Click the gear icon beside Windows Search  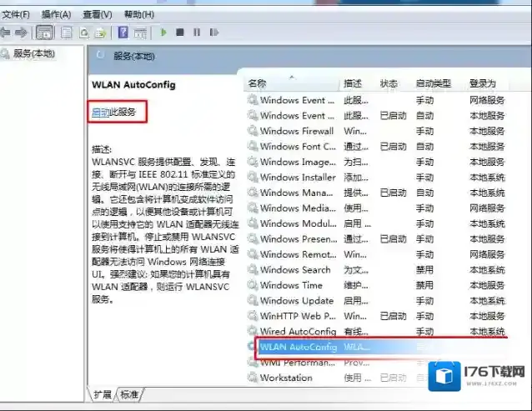tap(253, 269)
